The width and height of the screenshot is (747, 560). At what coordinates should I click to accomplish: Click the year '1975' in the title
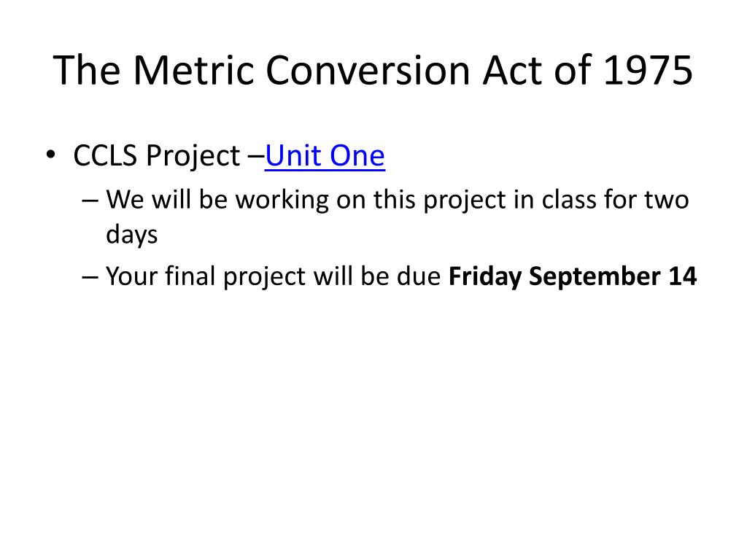pyautogui.click(x=648, y=71)
